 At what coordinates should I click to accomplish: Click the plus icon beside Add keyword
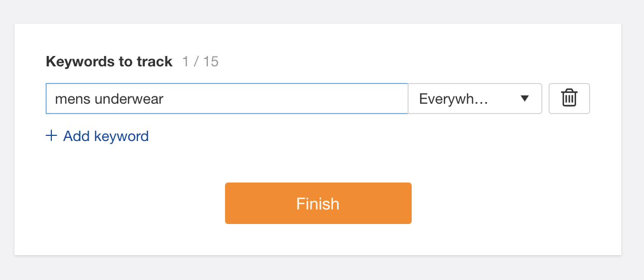point(51,136)
